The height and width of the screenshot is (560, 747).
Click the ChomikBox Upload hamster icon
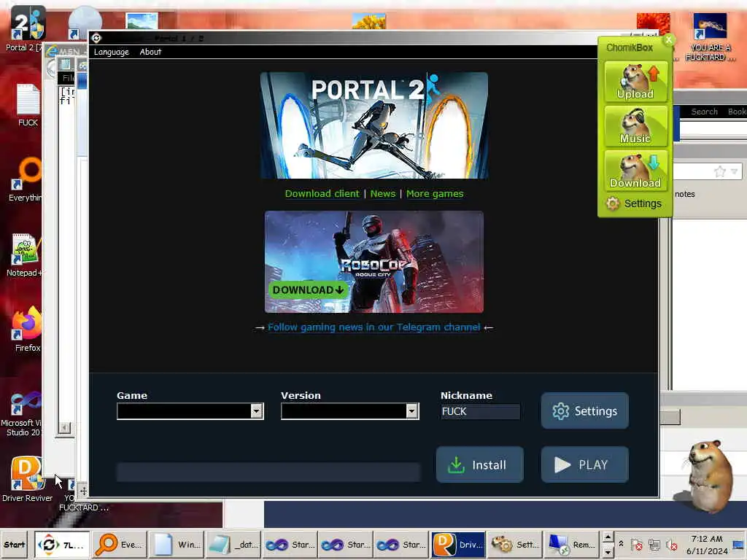point(635,82)
